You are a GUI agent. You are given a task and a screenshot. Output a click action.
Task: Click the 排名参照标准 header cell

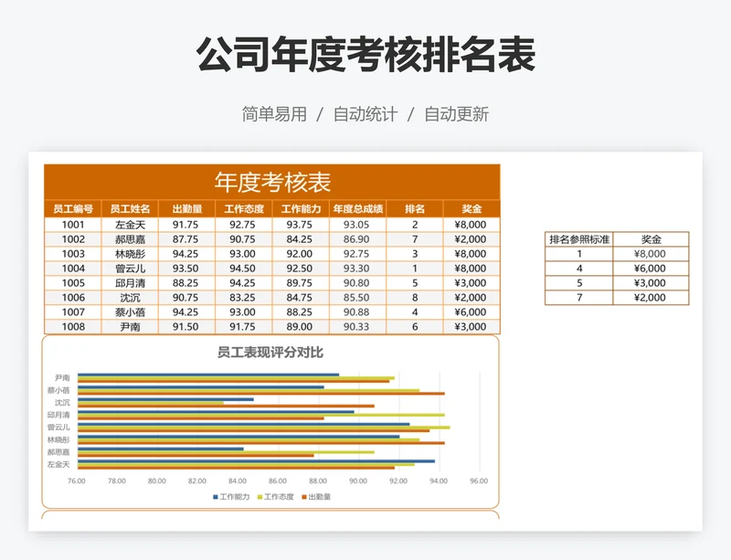[578, 238]
